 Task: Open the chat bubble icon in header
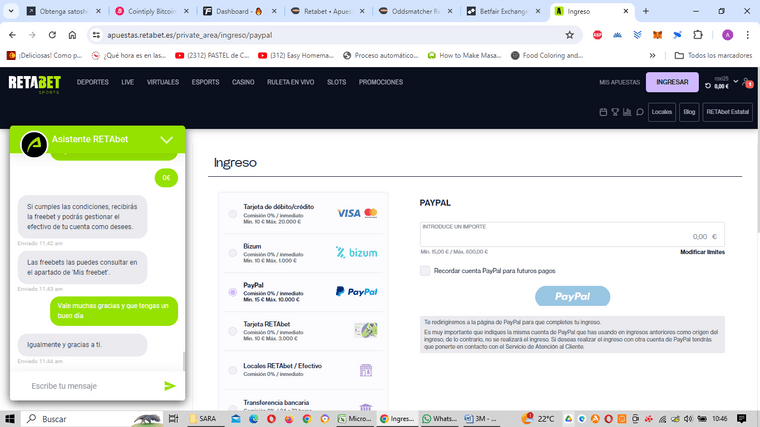coord(640,112)
